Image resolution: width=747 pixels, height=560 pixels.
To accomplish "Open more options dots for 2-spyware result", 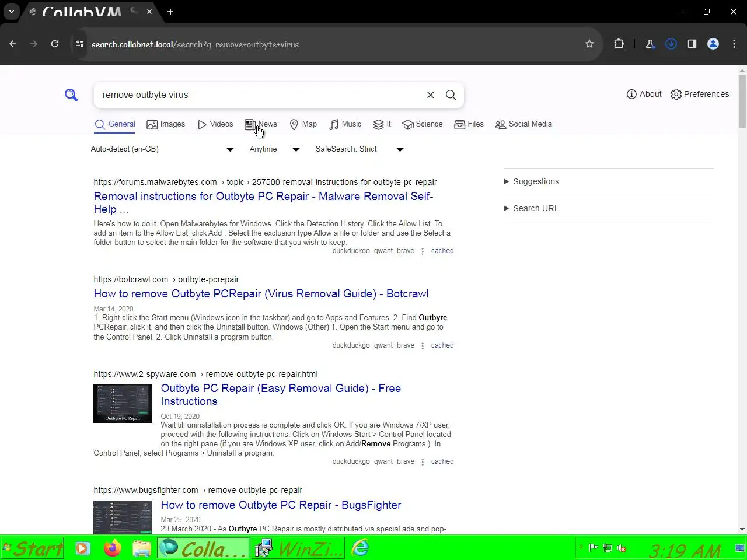I will pos(423,462).
